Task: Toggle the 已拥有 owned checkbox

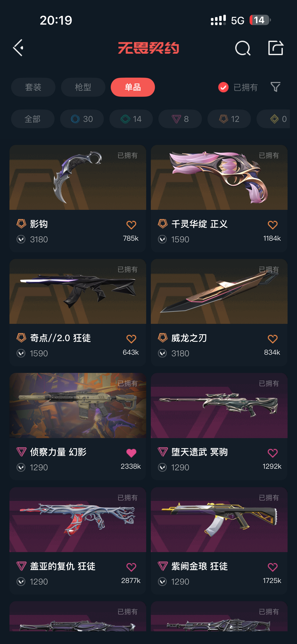Action: (x=223, y=87)
